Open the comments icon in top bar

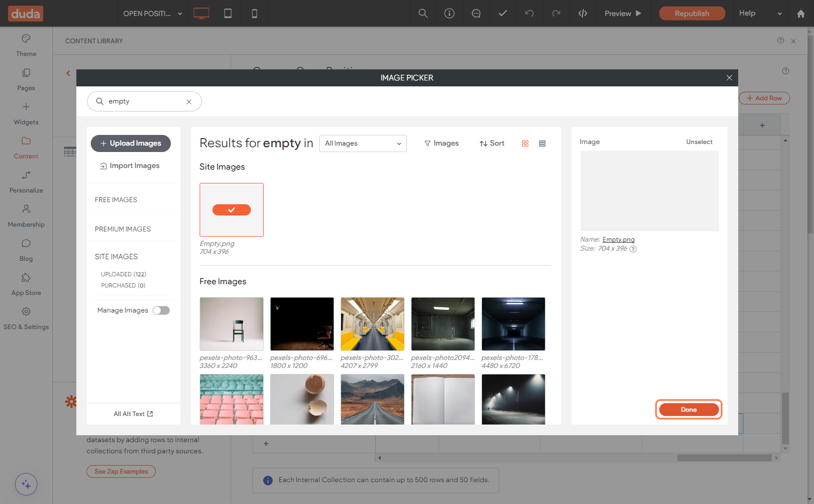476,13
